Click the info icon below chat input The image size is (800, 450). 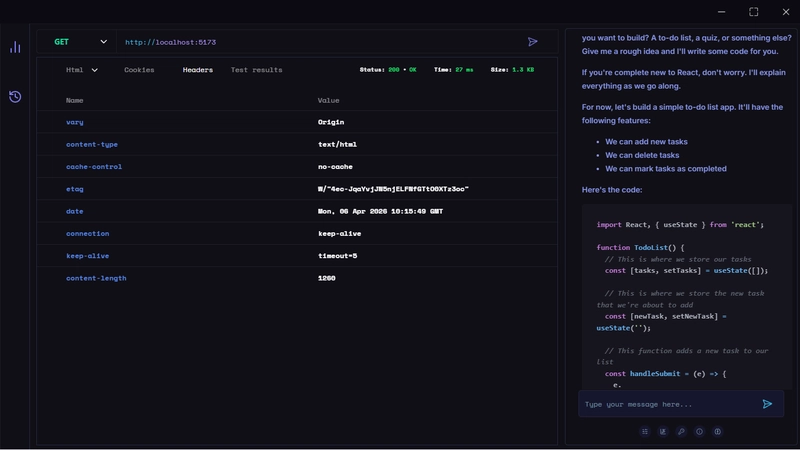click(699, 432)
